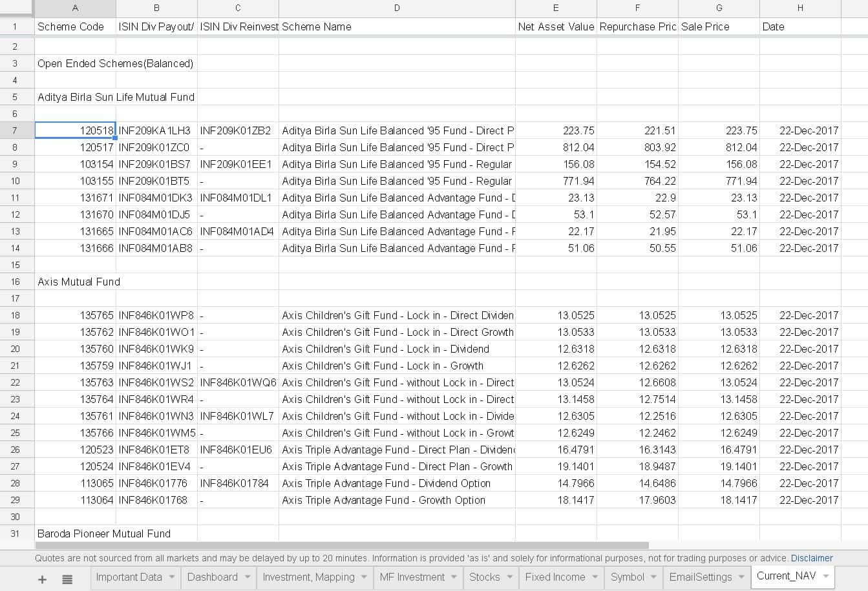Image resolution: width=868 pixels, height=591 pixels.
Task: Switch to the MF Investment sheet tab
Action: [412, 577]
